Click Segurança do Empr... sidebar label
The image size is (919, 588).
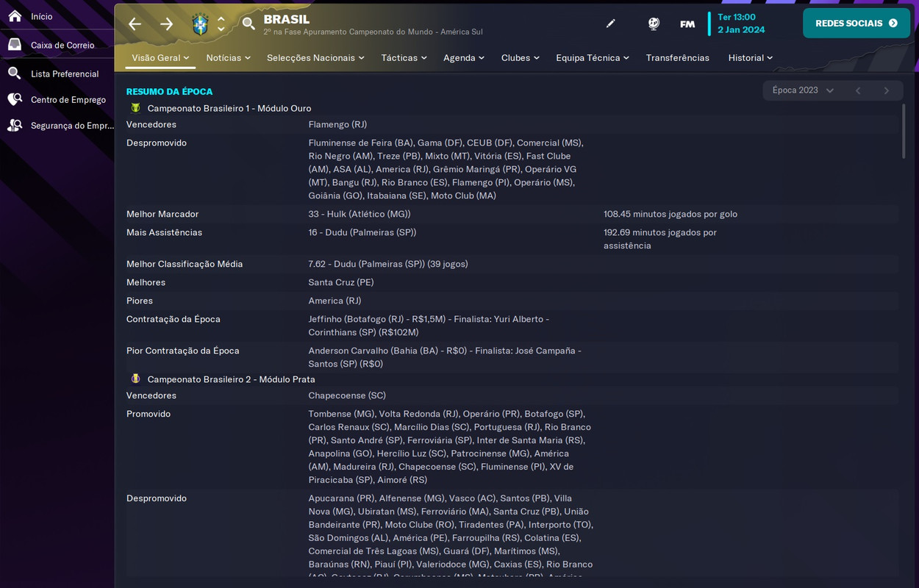pyautogui.click(x=72, y=125)
